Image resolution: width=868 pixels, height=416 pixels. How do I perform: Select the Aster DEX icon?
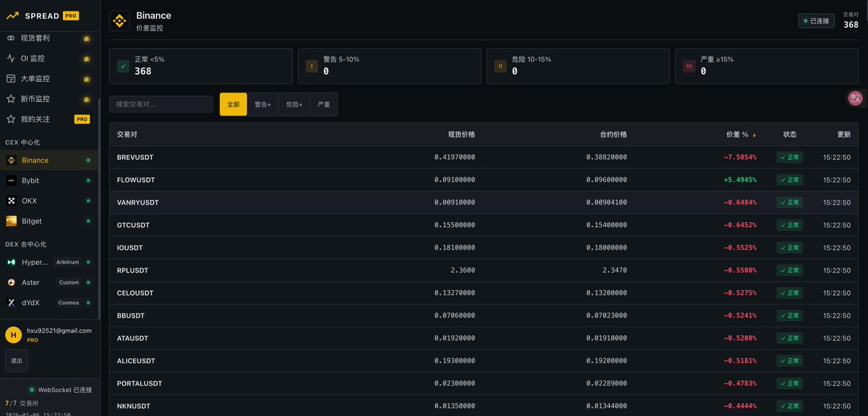12,282
